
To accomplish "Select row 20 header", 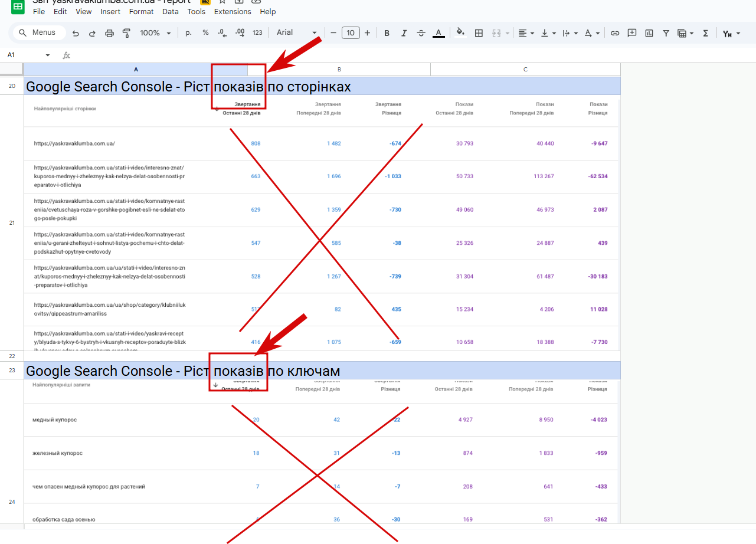I will 12,86.
